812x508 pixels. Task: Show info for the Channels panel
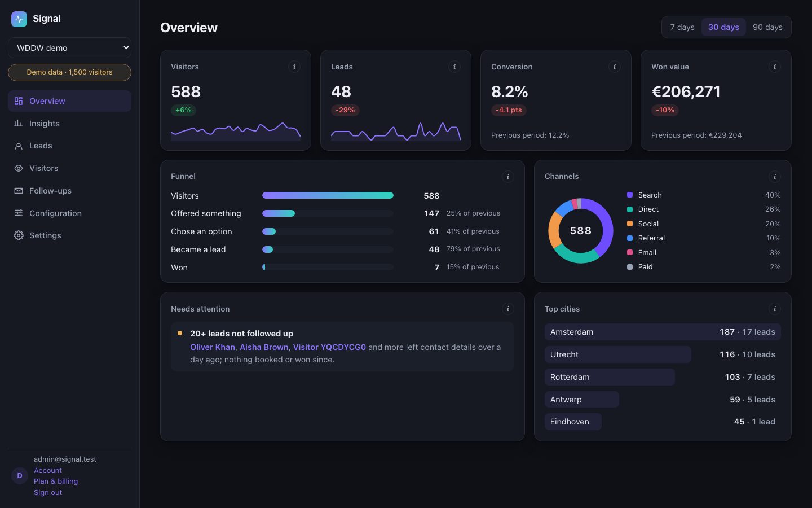coord(775,177)
